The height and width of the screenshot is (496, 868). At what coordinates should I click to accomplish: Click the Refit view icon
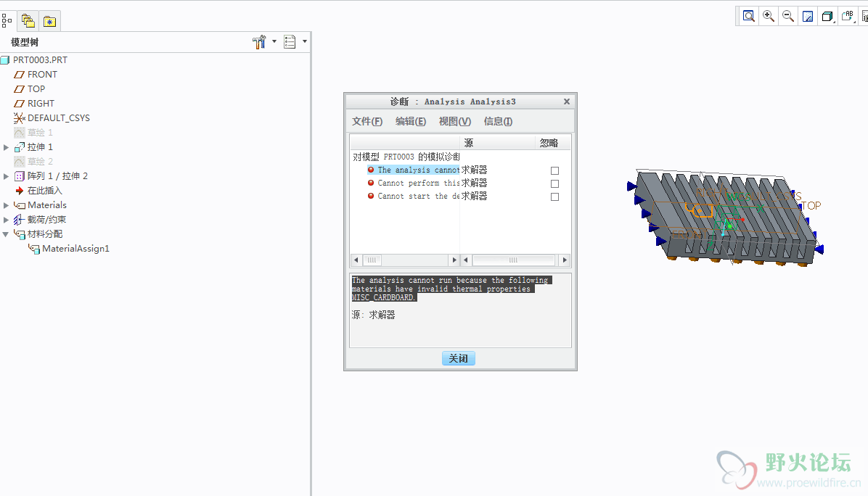pyautogui.click(x=748, y=16)
